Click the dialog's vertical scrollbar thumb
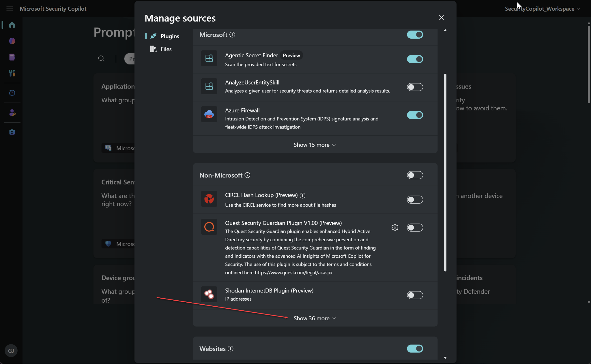 445,172
